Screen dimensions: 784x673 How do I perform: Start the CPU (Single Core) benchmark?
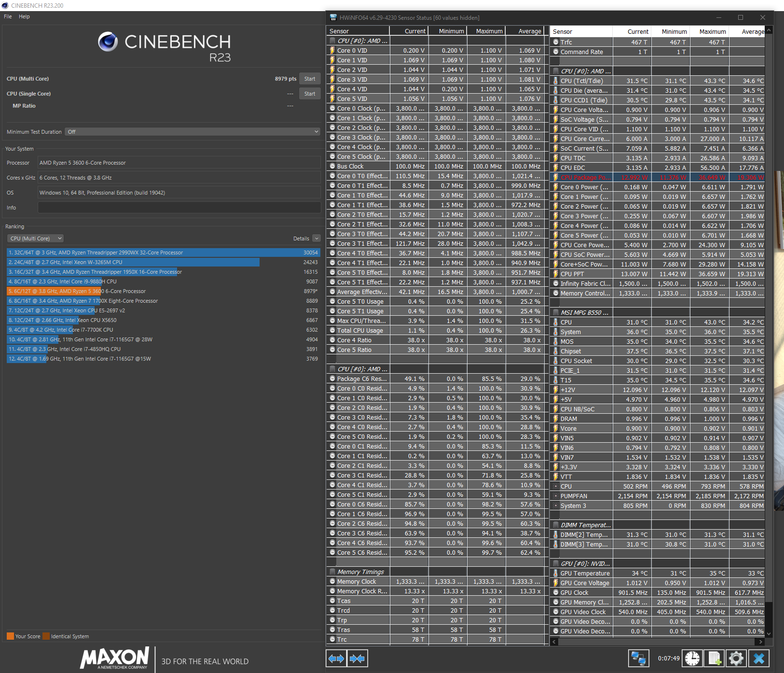pyautogui.click(x=310, y=93)
